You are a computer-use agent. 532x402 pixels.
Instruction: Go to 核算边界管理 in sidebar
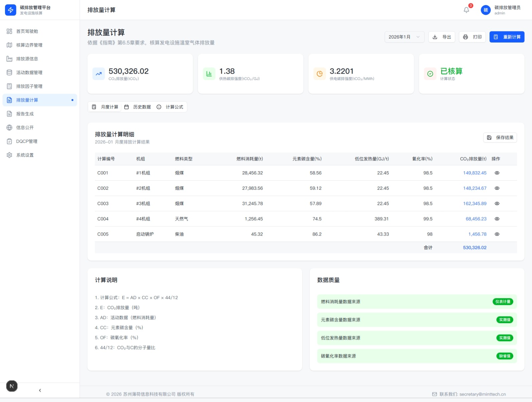(29, 45)
